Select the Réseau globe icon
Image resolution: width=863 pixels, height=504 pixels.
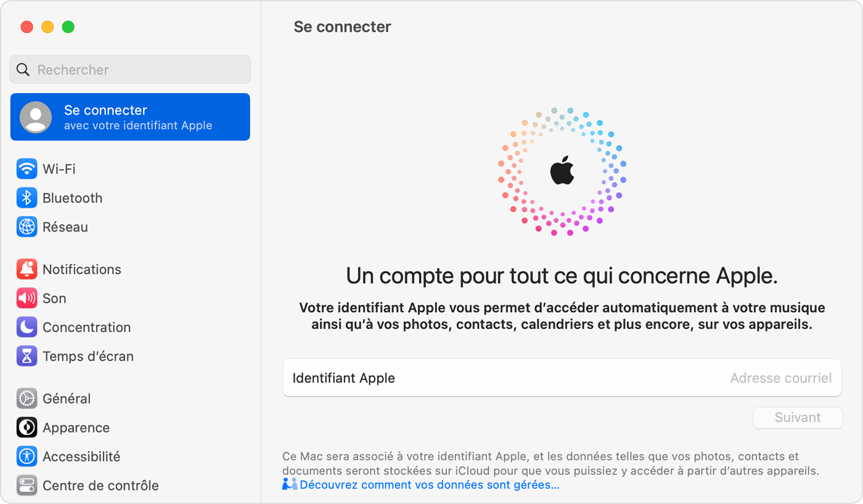click(27, 227)
